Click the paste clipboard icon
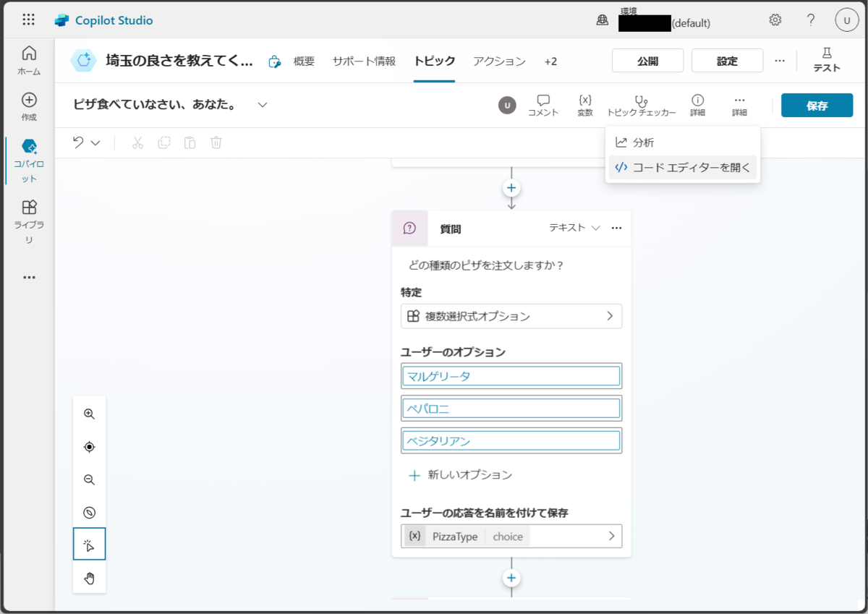The width and height of the screenshot is (868, 614). 190,142
